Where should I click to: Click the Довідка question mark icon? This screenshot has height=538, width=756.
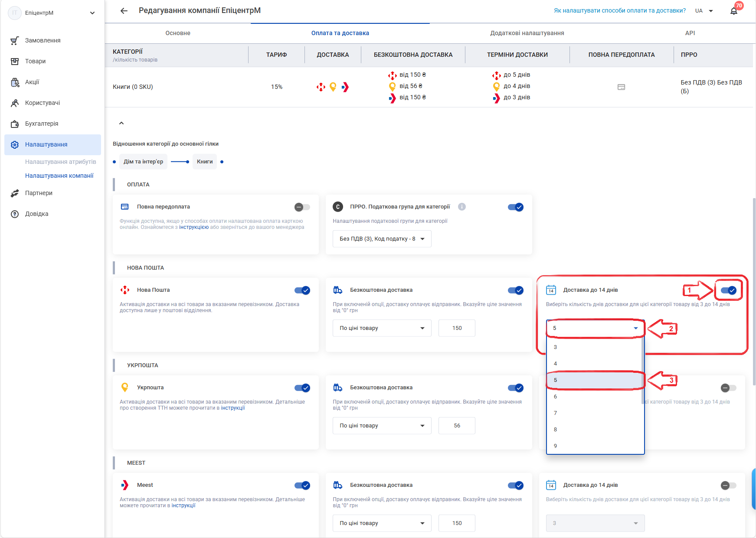pyautogui.click(x=15, y=214)
